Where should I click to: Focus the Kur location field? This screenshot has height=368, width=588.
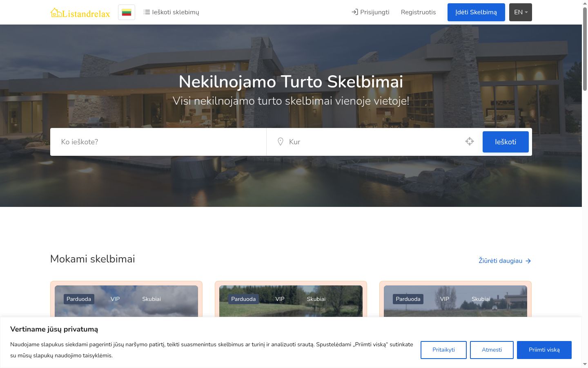[374, 142]
